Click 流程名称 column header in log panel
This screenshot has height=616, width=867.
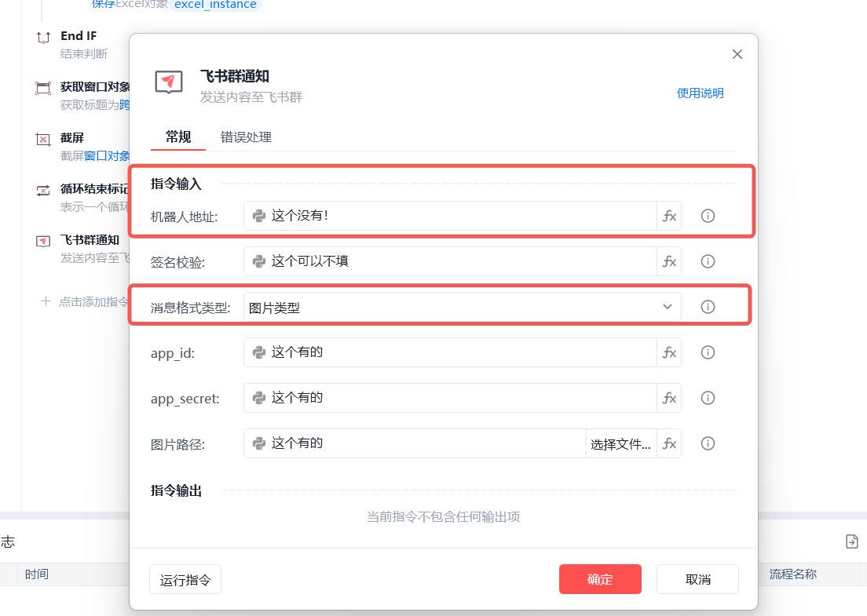point(793,574)
